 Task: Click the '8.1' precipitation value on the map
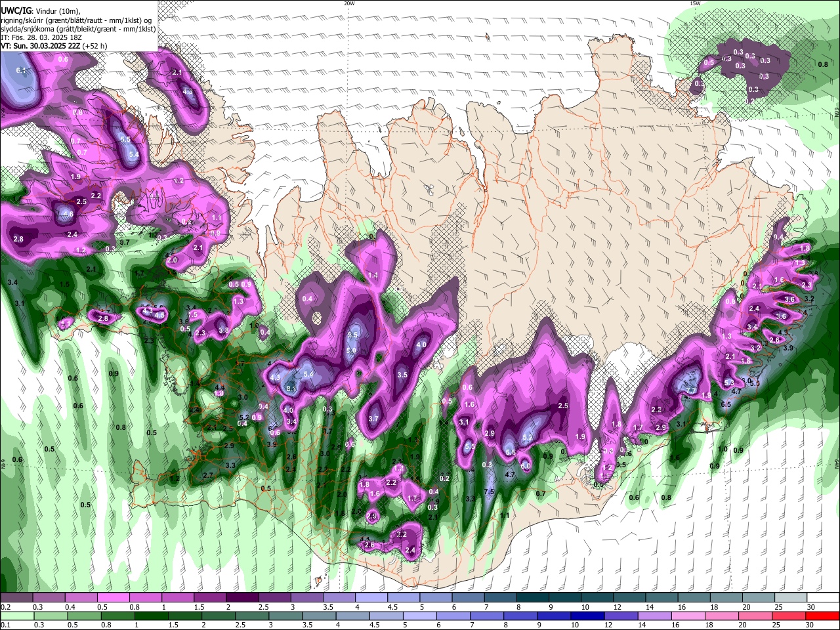[291, 389]
